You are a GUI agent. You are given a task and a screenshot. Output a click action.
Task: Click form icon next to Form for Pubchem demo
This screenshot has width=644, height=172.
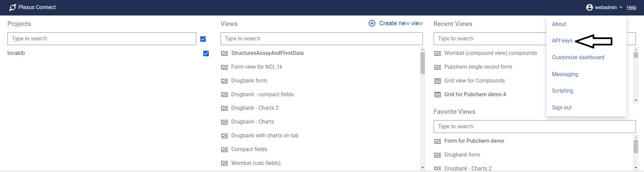[437, 141]
